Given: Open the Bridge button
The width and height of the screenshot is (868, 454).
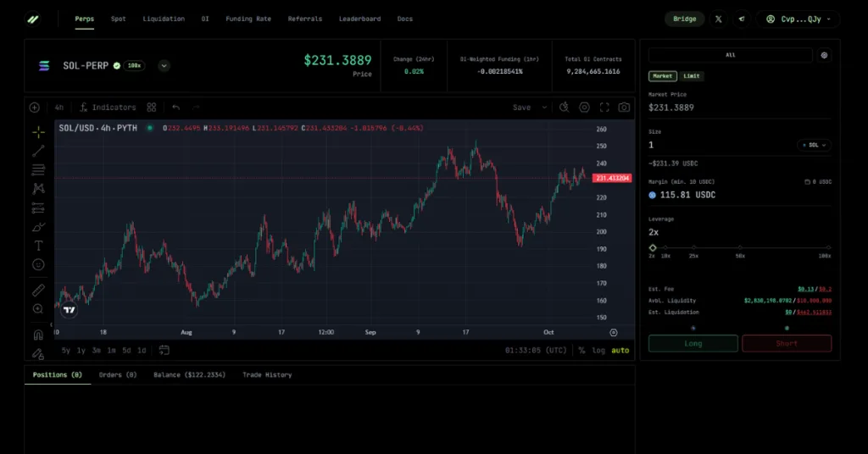Looking at the screenshot, I should point(684,19).
